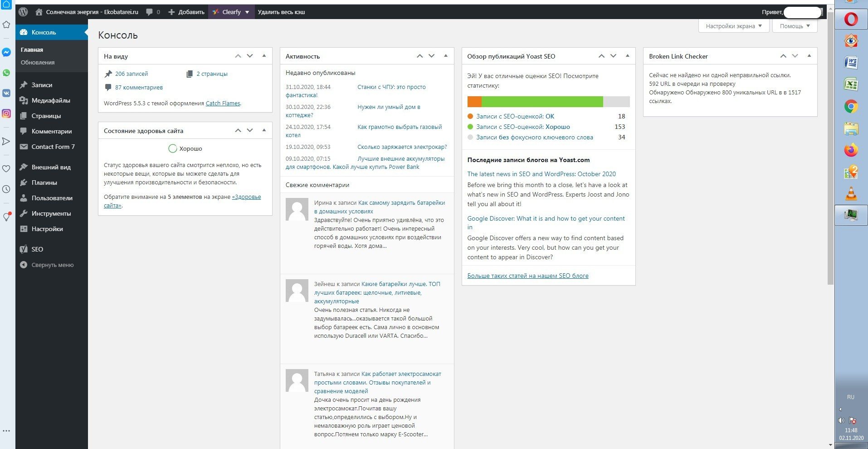Click Opera browser taskbar icon
This screenshot has height=449, width=868.
point(851,20)
